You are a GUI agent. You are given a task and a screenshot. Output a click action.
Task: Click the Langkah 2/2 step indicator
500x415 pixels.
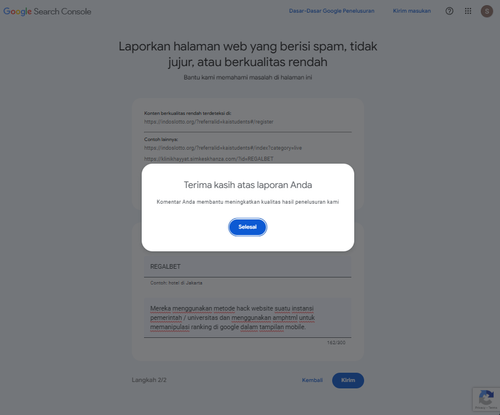149,380
